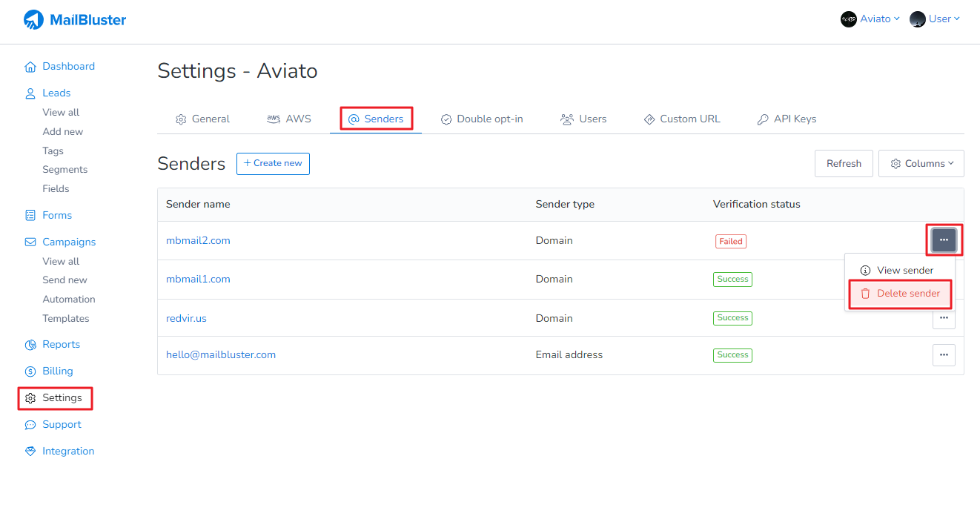980x522 pixels.
Task: Click the Campaigns envelope icon
Action: tap(30, 242)
